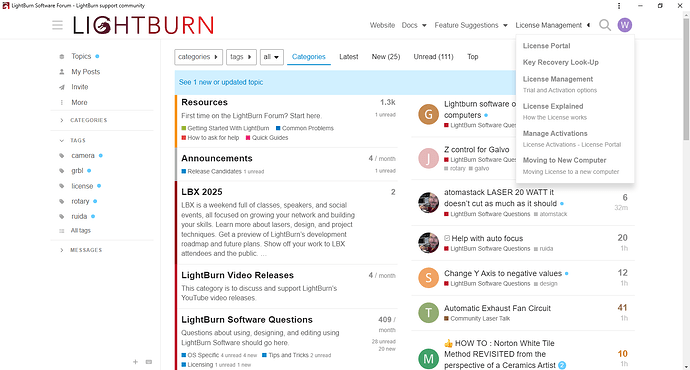
Task: Click the keyboard icon at sidebar bottom
Action: tap(149, 362)
